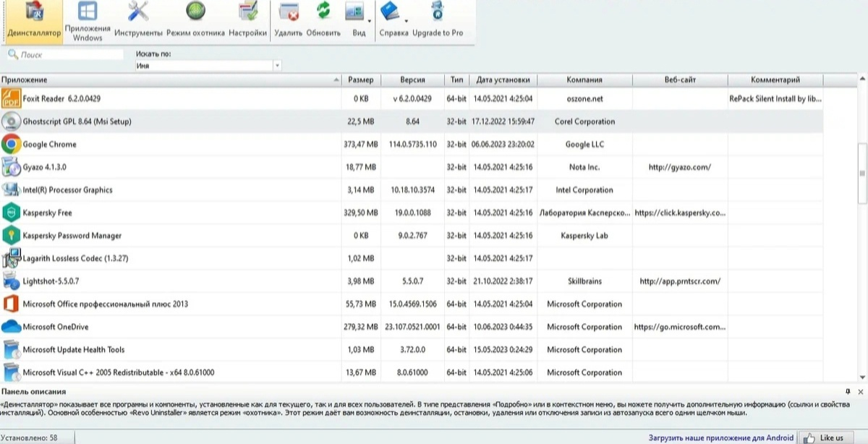Select the Gyazo app icon
Image resolution: width=868 pixels, height=444 pixels.
tap(11, 167)
